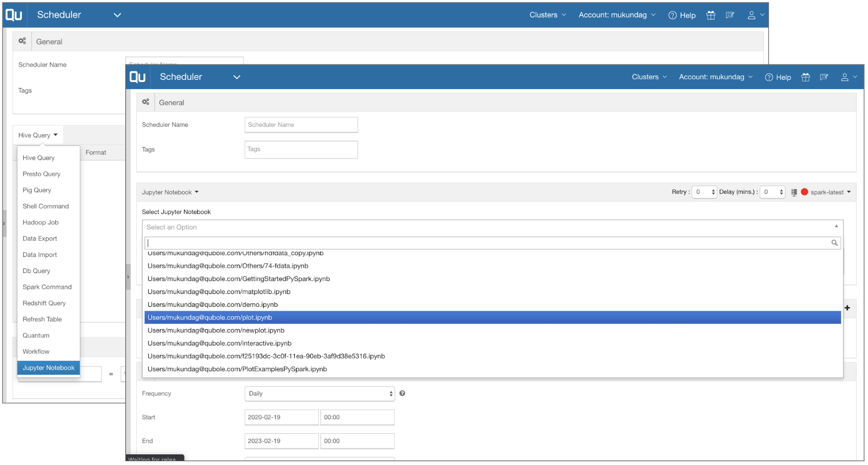
Task: Open the Hive Query command type dropdown
Action: tap(38, 135)
